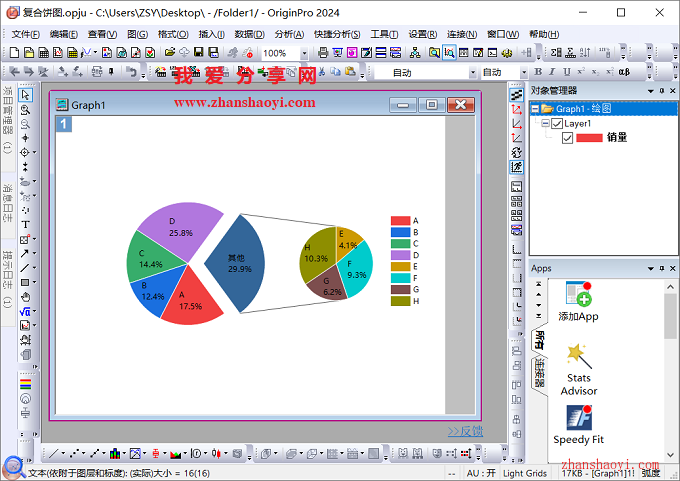This screenshot has height=481, width=680.
Task: Close the Apps panel
Action: point(673,268)
